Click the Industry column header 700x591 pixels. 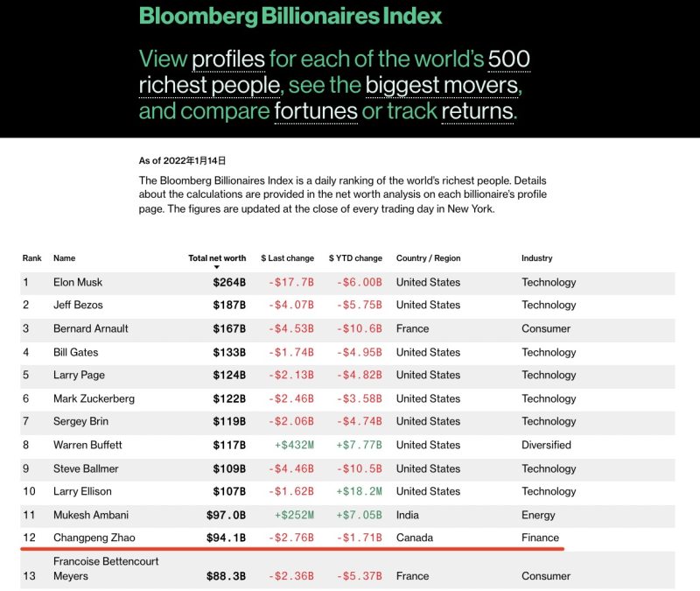[x=537, y=258]
